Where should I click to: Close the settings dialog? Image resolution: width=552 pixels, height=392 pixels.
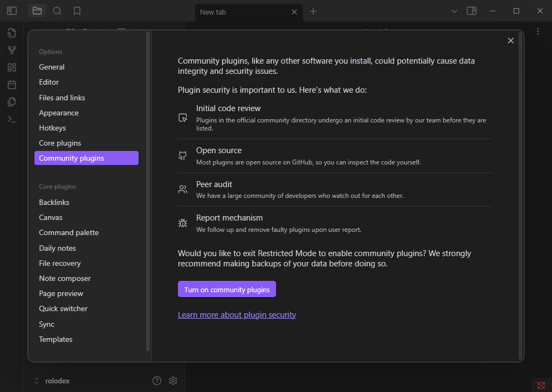point(511,40)
